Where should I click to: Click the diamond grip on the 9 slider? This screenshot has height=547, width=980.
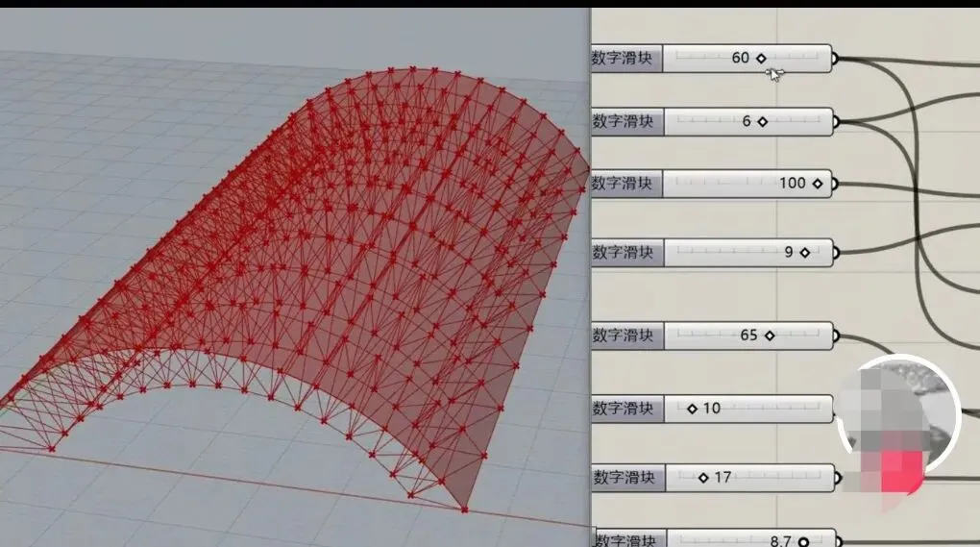pyautogui.click(x=805, y=253)
